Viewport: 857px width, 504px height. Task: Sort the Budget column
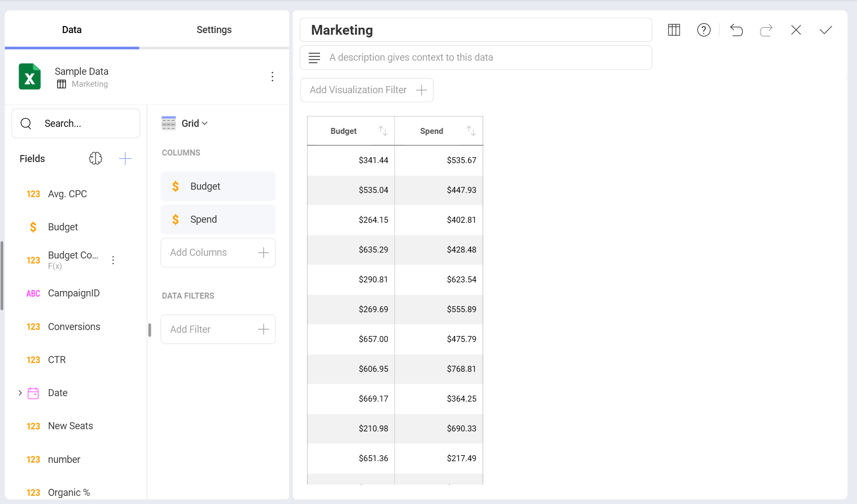(x=383, y=131)
